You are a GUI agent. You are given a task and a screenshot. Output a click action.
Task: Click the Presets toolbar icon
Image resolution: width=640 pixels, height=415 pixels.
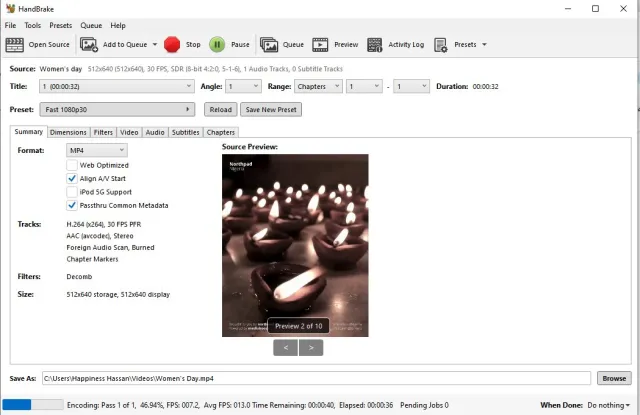click(x=441, y=44)
